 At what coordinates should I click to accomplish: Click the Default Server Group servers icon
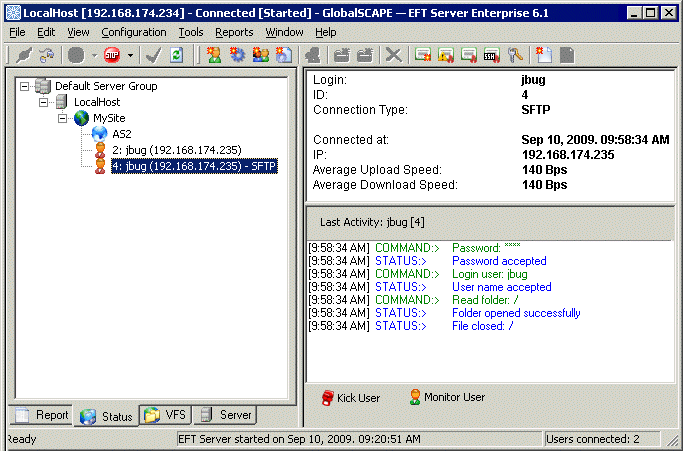tap(43, 86)
